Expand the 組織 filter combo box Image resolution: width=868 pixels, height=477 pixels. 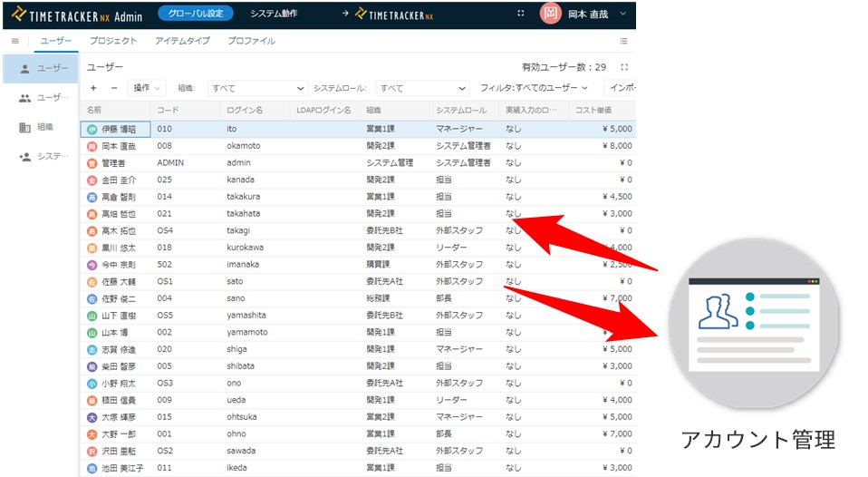pyautogui.click(x=257, y=88)
